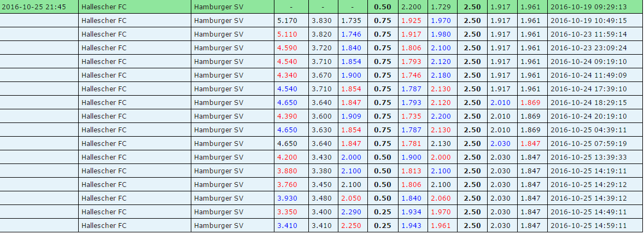Click Hallescher FC in the green header row
This screenshot has height=234, width=644.
(104, 7)
